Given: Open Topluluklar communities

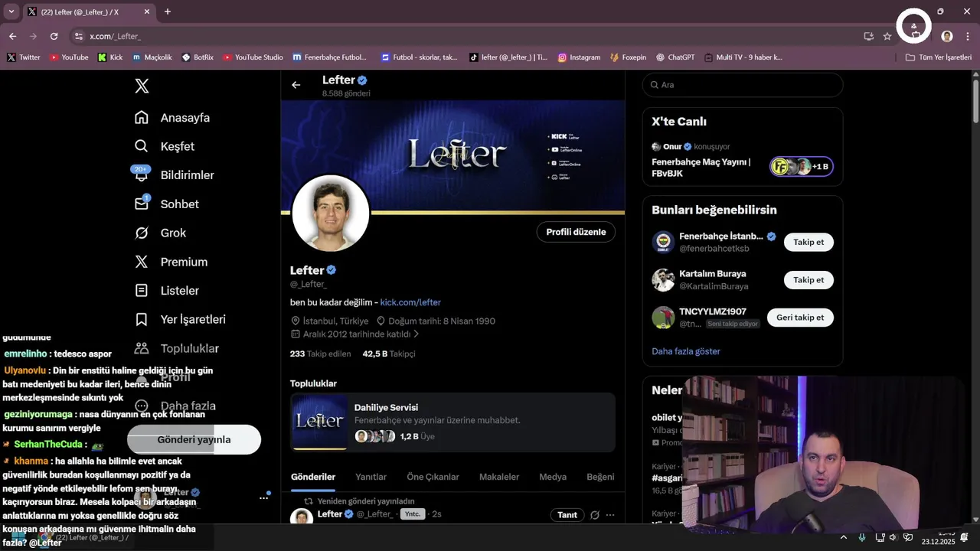Looking at the screenshot, I should [x=177, y=348].
